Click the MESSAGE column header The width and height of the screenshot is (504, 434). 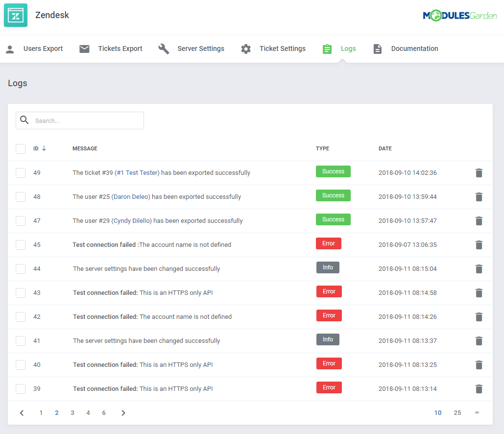(85, 148)
